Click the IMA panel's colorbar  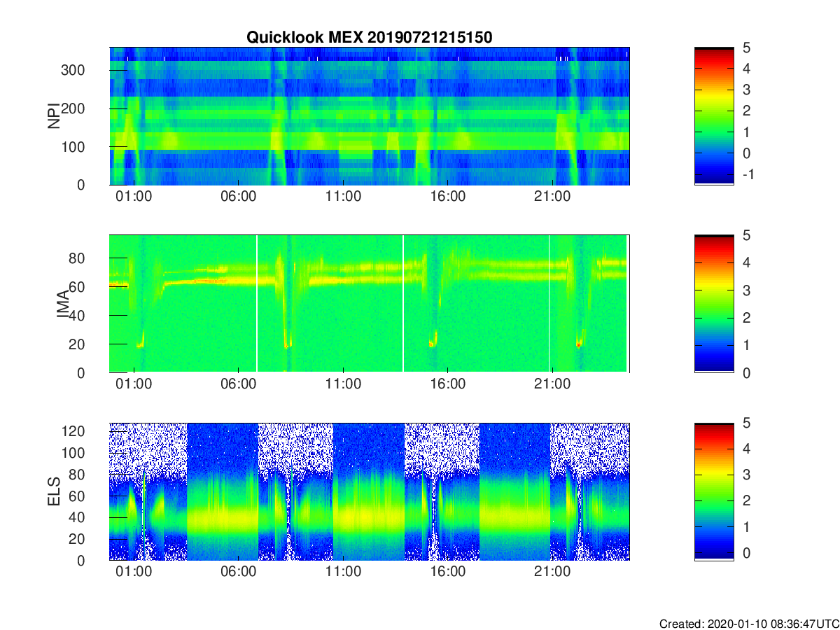(x=714, y=304)
